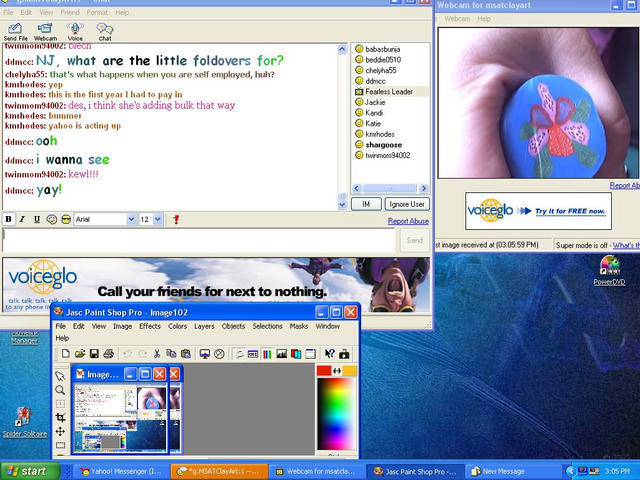Open the Friend menu in chat window
Image resolution: width=640 pixels, height=480 pixels.
point(70,12)
